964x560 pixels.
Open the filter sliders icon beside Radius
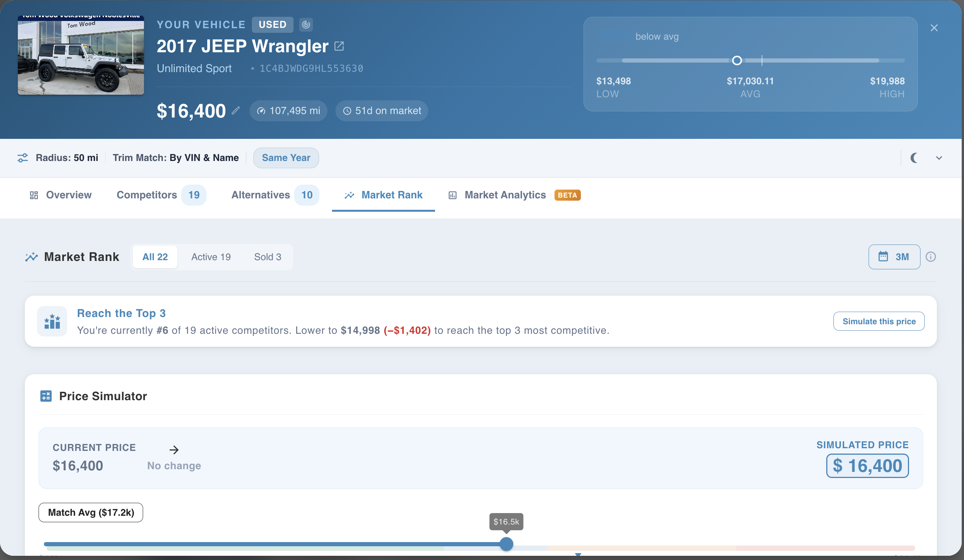23,158
